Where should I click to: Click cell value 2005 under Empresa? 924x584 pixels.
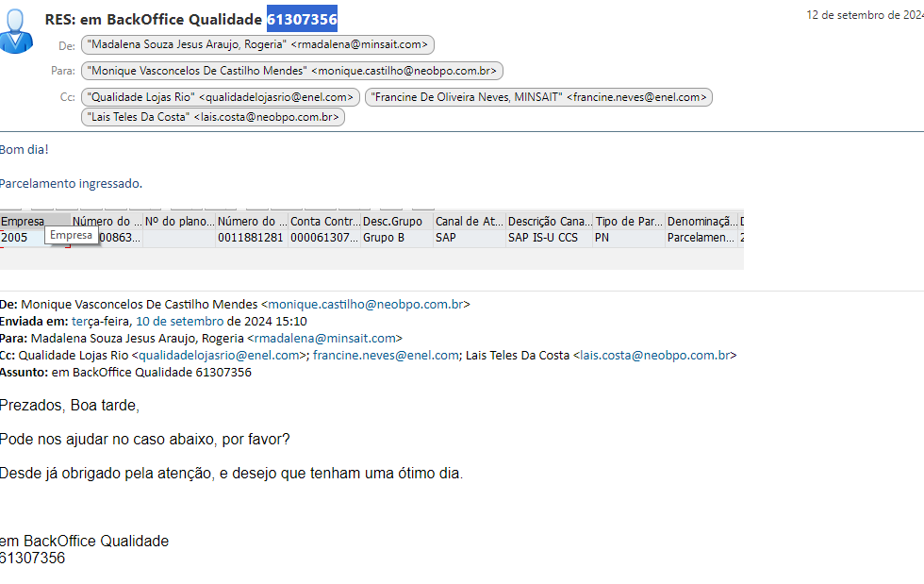(14, 238)
